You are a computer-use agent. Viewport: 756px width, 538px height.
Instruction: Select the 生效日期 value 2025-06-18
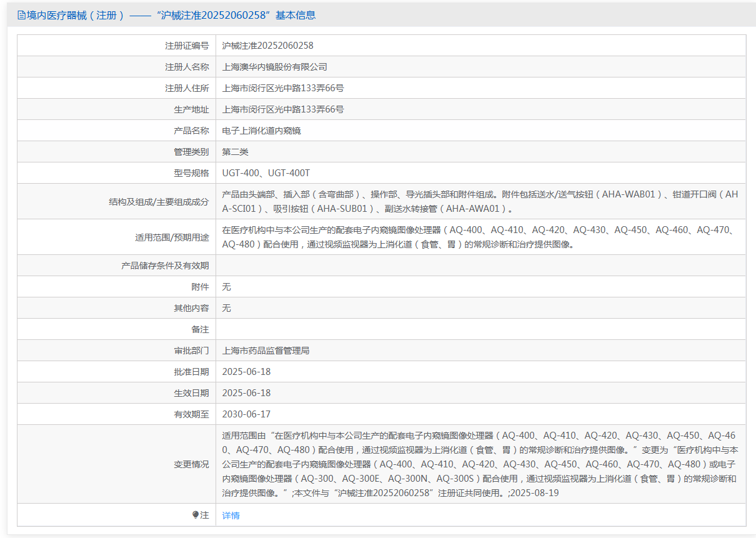[x=246, y=393]
